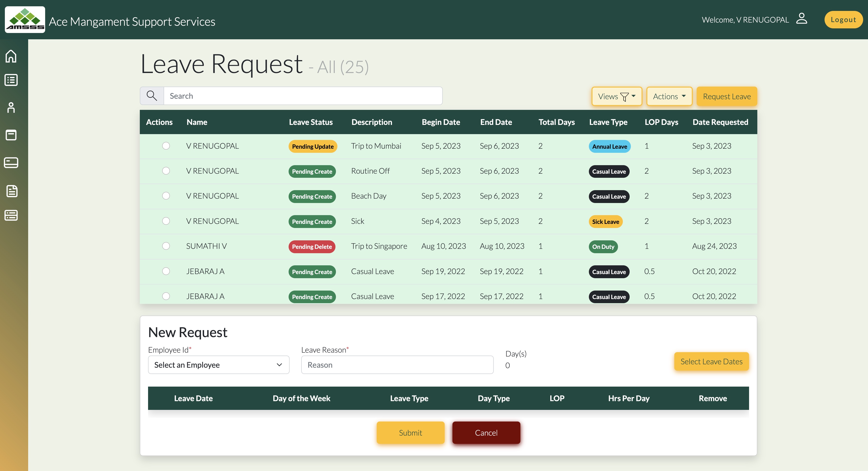This screenshot has width=868, height=471.
Task: Select radio button for SUMATHI V row
Action: 166,246
